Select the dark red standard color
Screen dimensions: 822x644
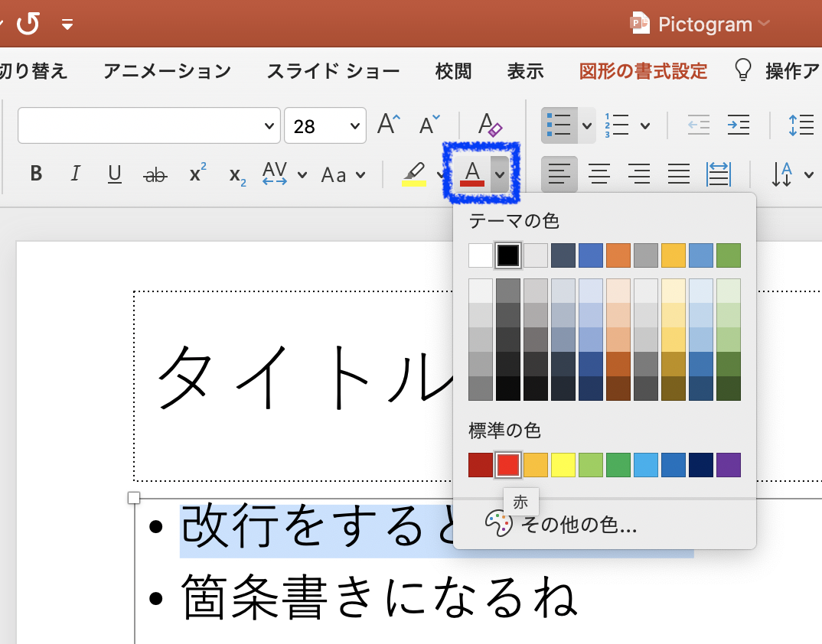[x=481, y=465]
